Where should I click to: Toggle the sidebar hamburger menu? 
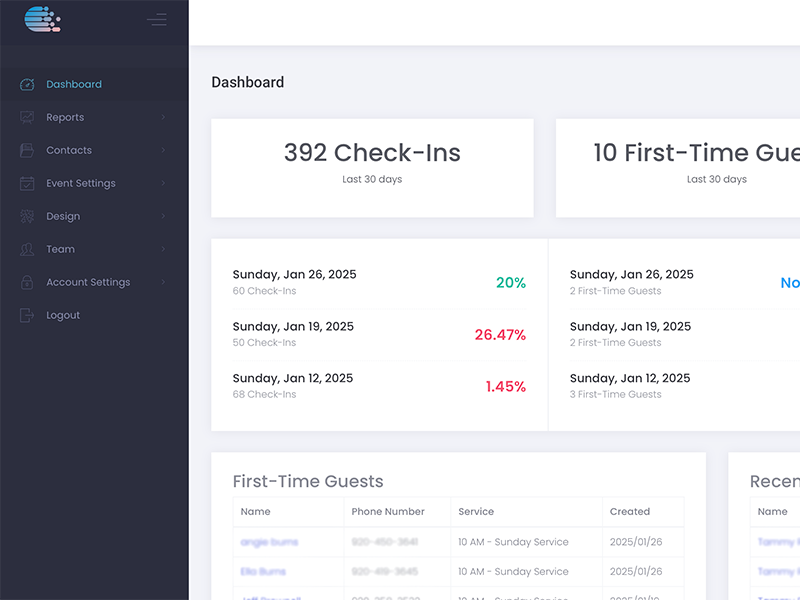tap(157, 19)
